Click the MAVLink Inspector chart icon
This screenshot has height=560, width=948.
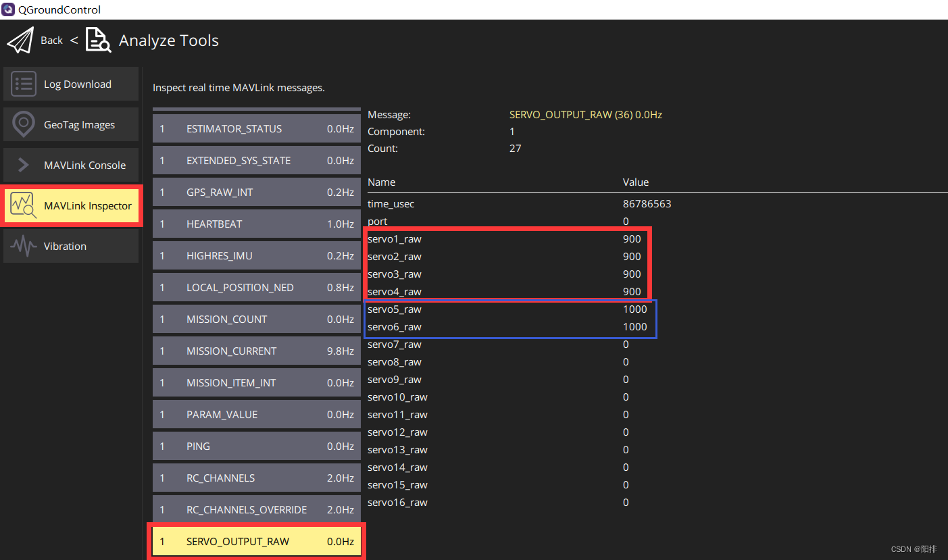click(x=24, y=205)
